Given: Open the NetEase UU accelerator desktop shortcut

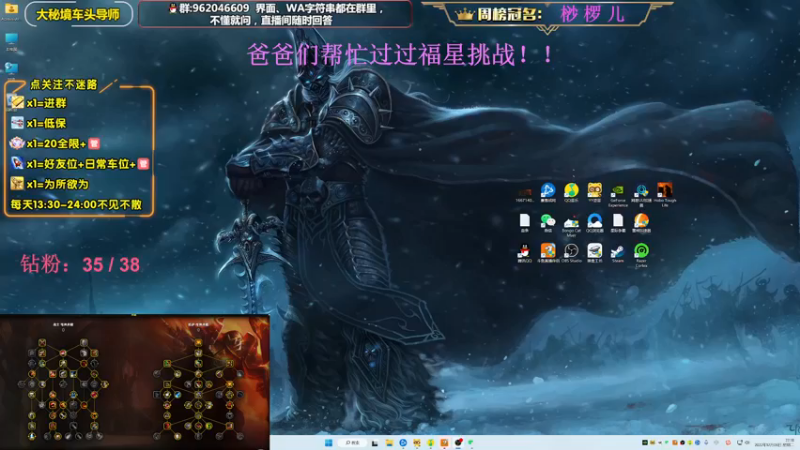Looking at the screenshot, I should tap(641, 194).
